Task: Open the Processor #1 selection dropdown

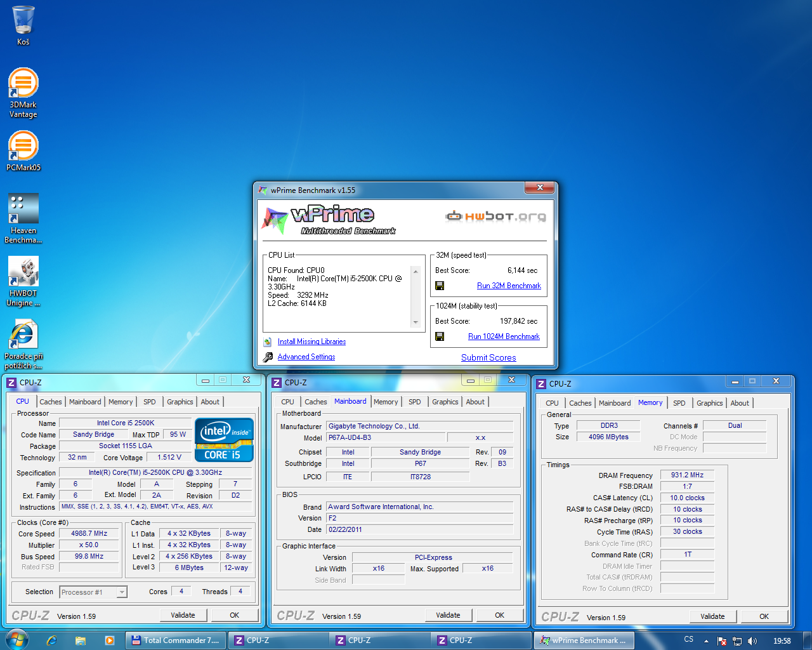Action: [x=93, y=592]
